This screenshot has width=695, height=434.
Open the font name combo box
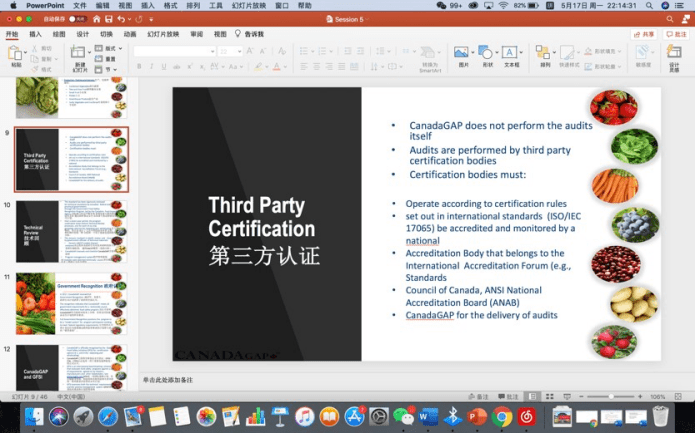point(174,51)
